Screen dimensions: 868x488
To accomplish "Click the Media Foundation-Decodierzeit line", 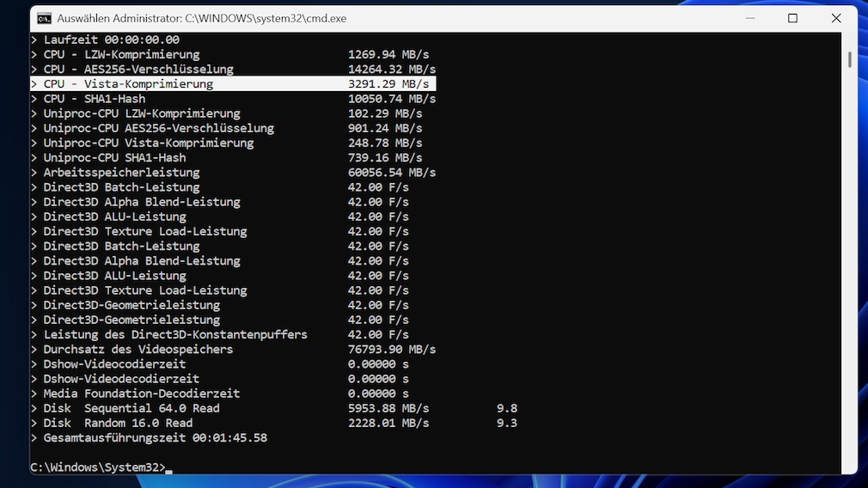I will (141, 393).
